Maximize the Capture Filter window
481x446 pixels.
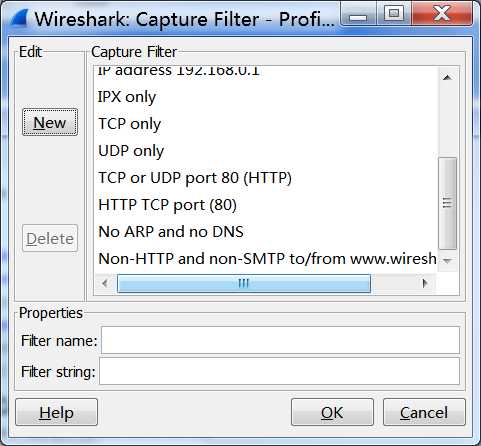[x=394, y=15]
